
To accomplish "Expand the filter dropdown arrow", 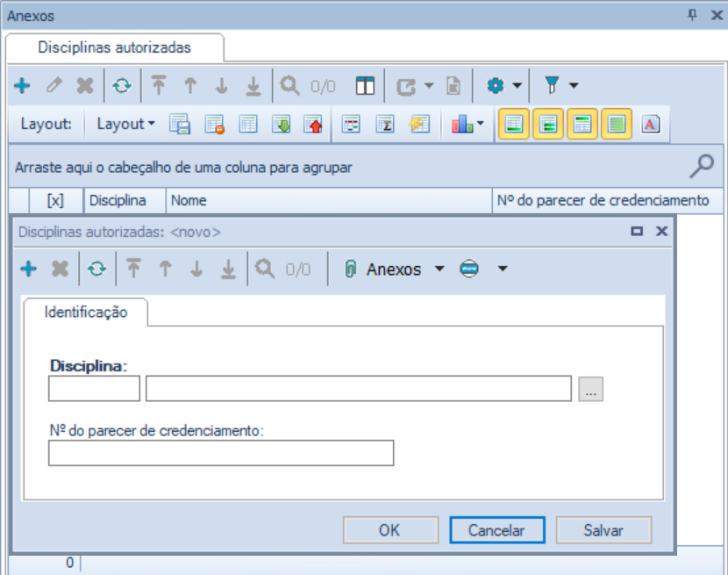I will click(574, 85).
